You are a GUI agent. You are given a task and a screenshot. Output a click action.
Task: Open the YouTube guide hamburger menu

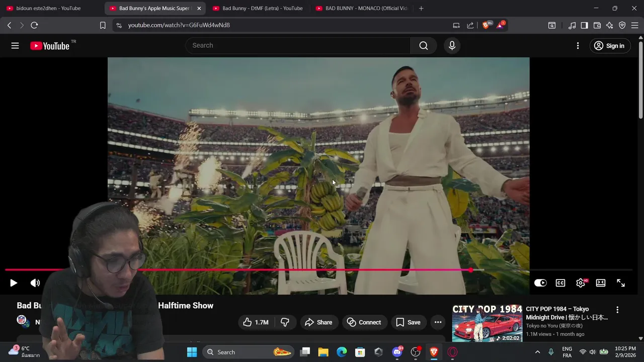point(15,46)
